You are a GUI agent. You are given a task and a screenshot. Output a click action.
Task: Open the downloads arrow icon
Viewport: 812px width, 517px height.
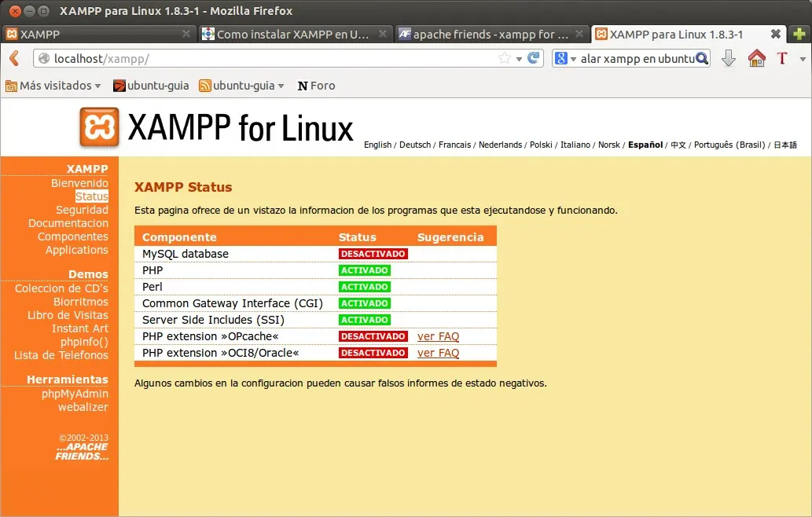click(729, 58)
